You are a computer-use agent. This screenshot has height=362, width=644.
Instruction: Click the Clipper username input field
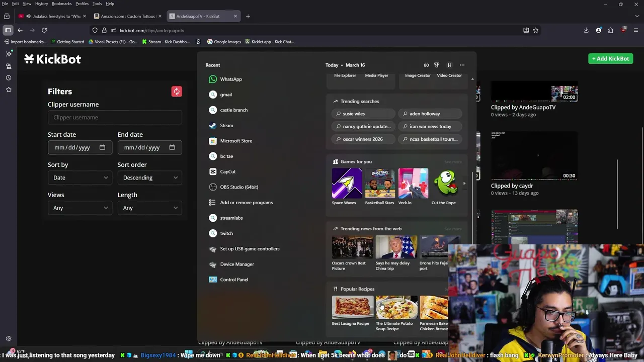pos(115,117)
